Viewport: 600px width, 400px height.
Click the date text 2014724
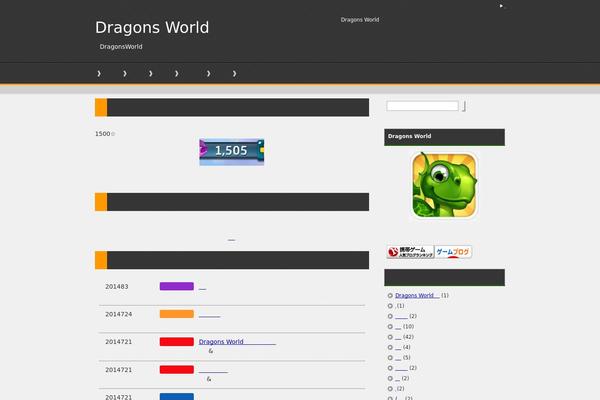[119, 314]
